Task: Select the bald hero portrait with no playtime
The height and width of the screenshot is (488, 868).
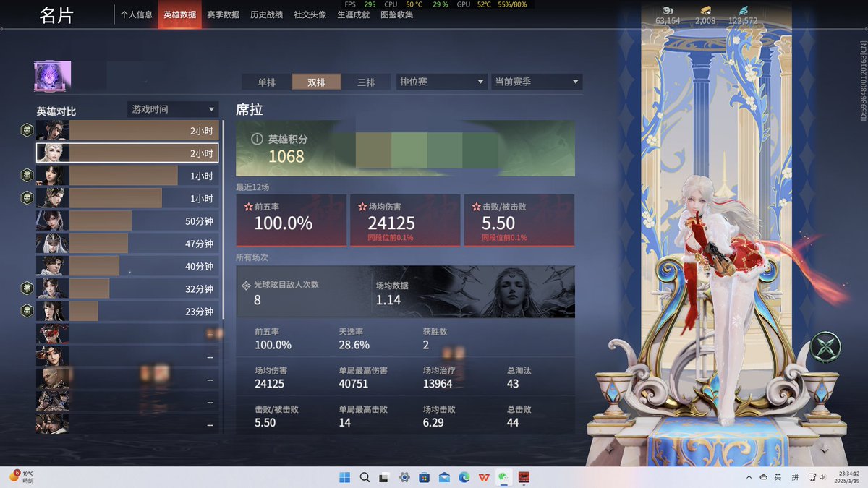Action: pyautogui.click(x=53, y=379)
